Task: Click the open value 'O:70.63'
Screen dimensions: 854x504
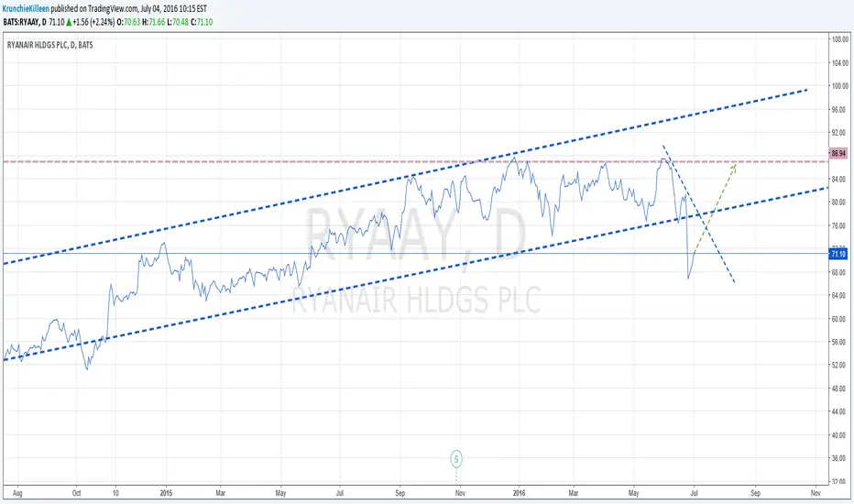Action: (x=128, y=22)
